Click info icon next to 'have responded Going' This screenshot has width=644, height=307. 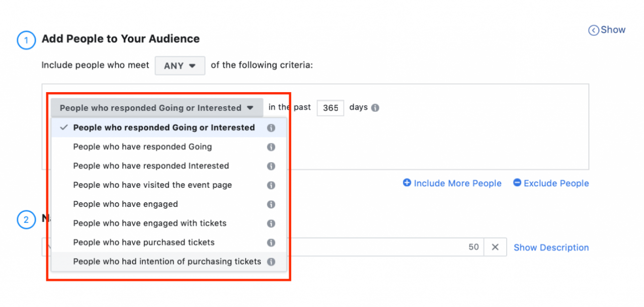[x=271, y=147]
